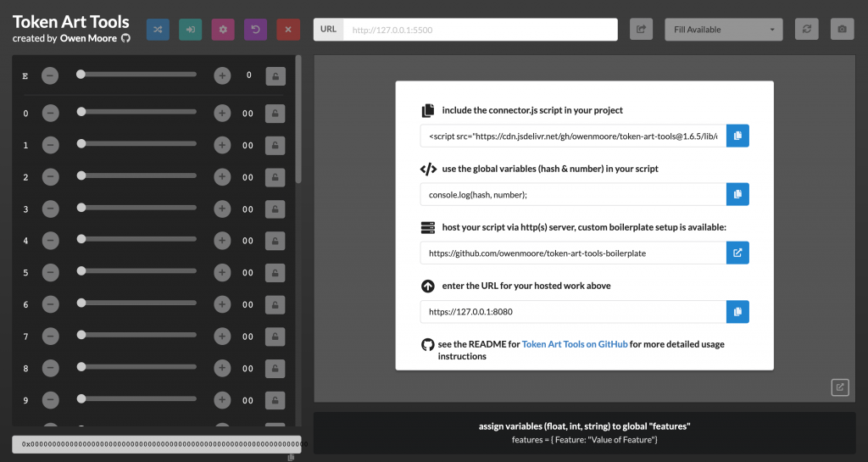Copy the hash with icon below hash field

click(x=292, y=458)
